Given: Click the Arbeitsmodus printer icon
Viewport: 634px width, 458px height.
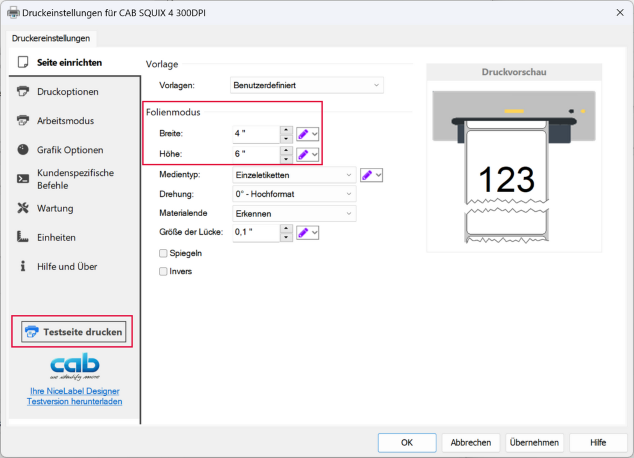Looking at the screenshot, I should 23,120.
